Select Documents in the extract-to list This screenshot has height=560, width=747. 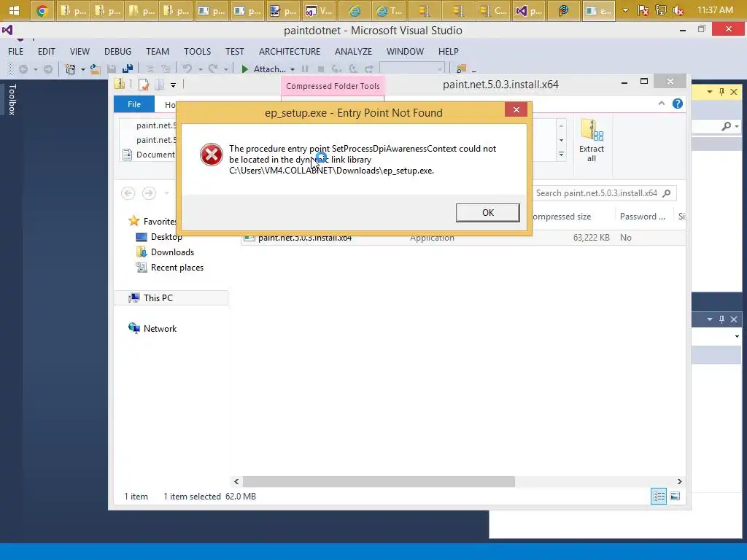point(149,155)
